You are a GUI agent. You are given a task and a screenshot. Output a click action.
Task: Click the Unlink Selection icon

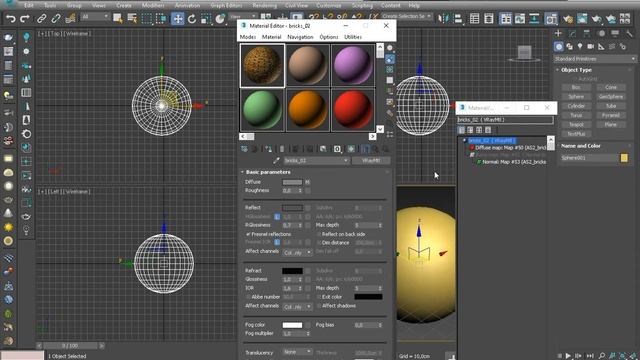point(56,18)
